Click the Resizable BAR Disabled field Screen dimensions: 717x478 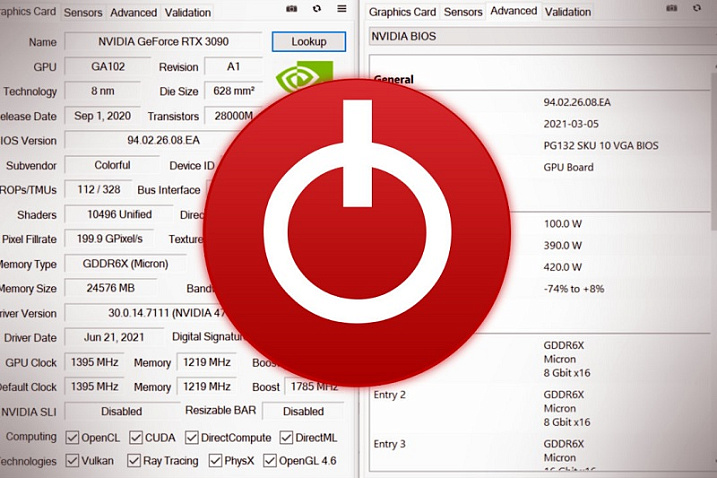point(303,411)
